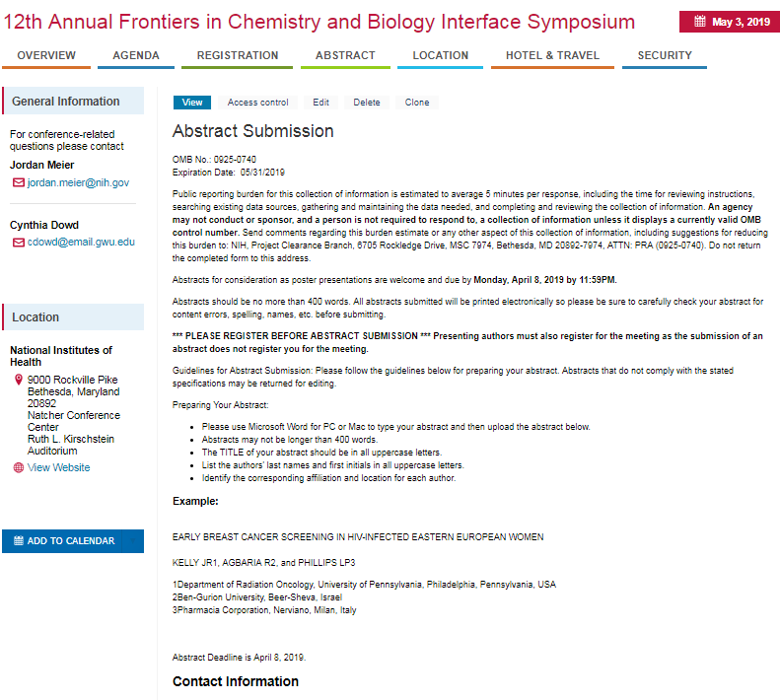Click the envelope icon next to jordan.meier@nih.gov
Image resolution: width=780 pixels, height=700 pixels.
tap(18, 182)
